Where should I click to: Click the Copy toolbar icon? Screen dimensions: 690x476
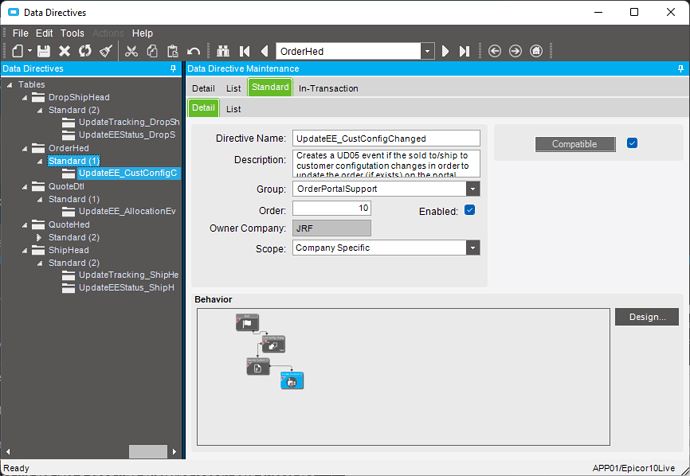152,51
